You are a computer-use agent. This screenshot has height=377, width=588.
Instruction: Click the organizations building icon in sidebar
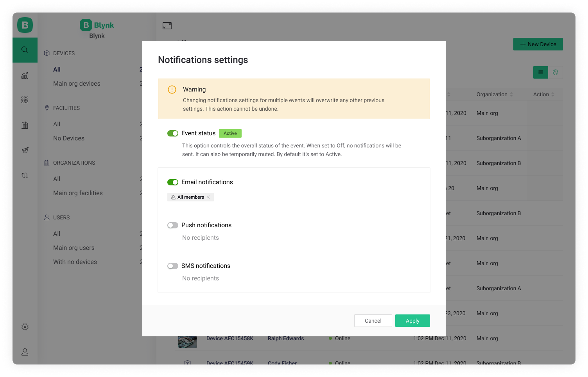point(25,125)
